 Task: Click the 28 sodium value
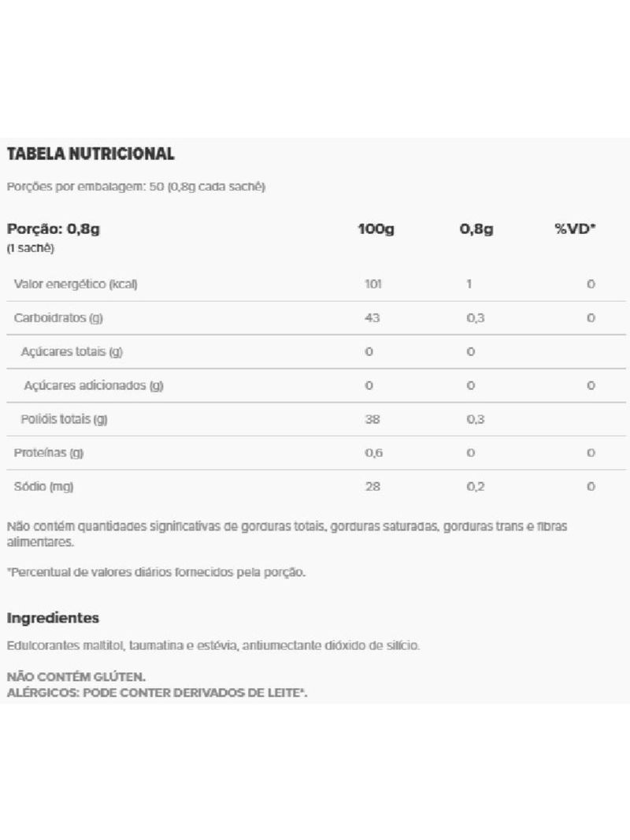pyautogui.click(x=372, y=487)
